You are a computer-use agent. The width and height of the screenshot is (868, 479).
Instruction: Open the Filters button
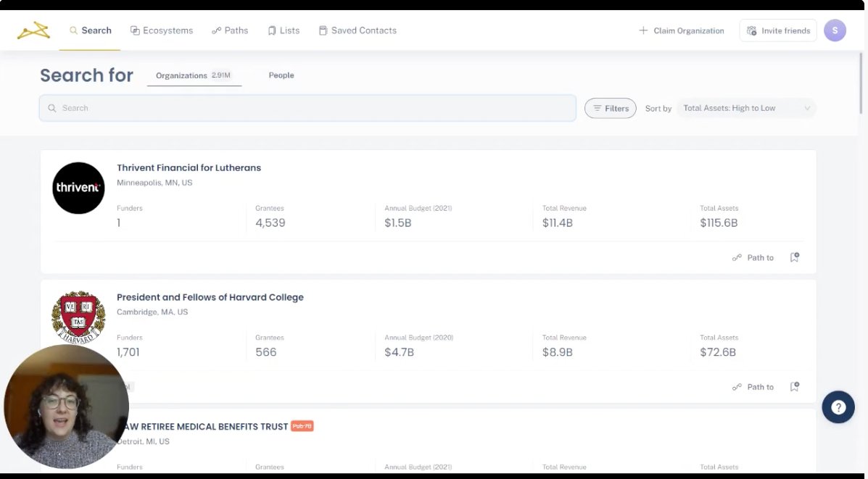click(x=610, y=109)
